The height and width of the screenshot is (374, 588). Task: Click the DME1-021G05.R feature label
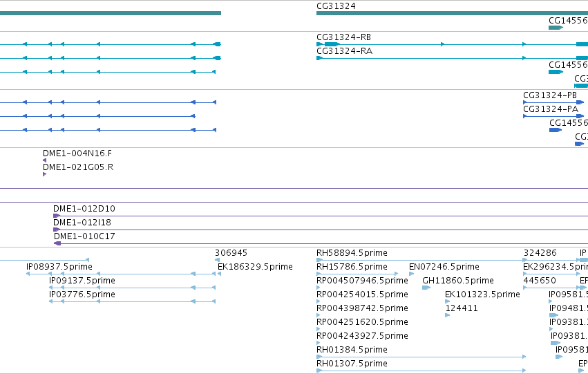click(78, 167)
